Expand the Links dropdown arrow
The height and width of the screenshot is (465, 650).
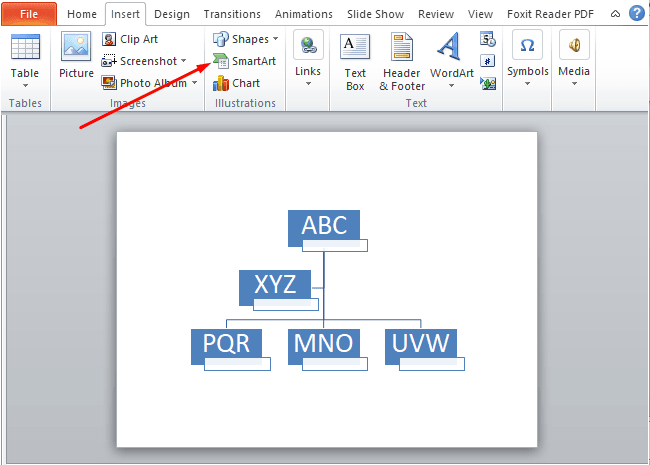(308, 84)
